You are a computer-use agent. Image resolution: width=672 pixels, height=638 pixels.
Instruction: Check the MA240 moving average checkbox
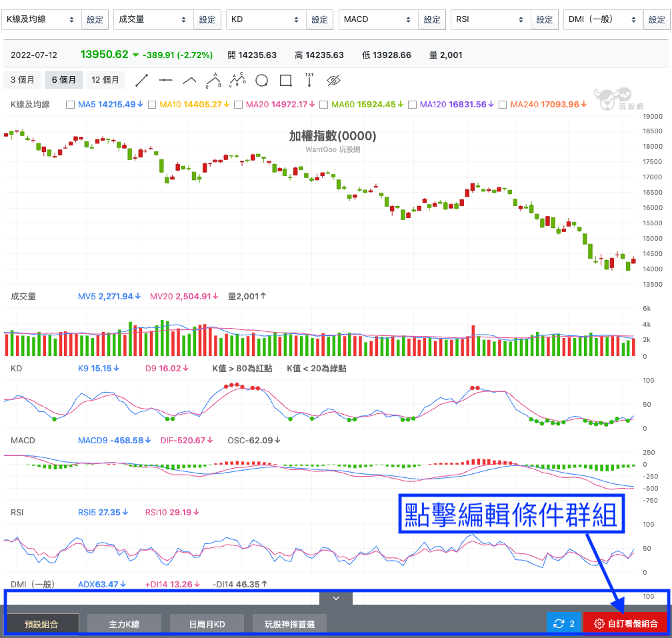click(502, 105)
